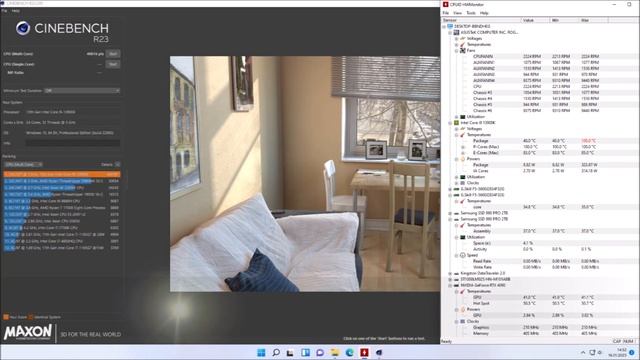
Task: Open the HWMonitor File menu
Action: pyautogui.click(x=446, y=13)
